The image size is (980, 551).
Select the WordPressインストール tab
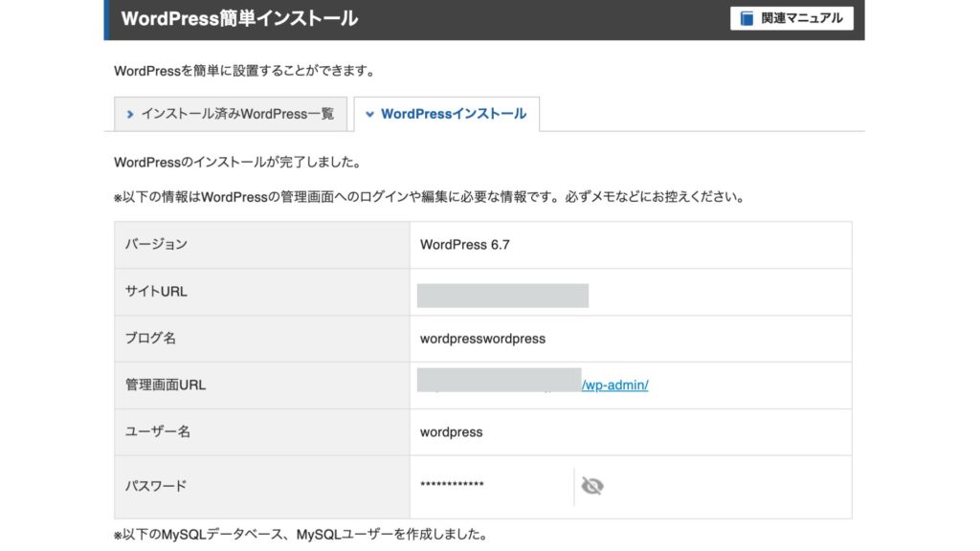446,114
